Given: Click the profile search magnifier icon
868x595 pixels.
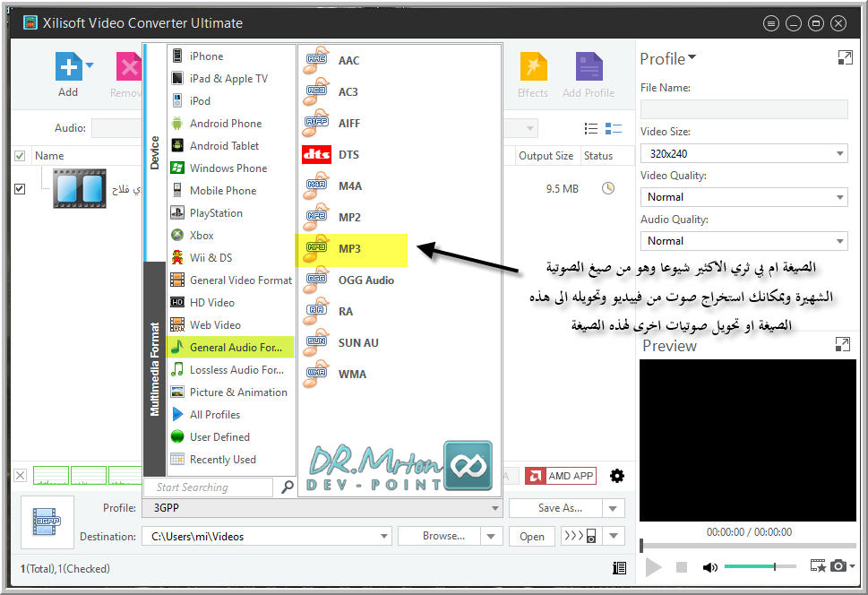Looking at the screenshot, I should 288,487.
